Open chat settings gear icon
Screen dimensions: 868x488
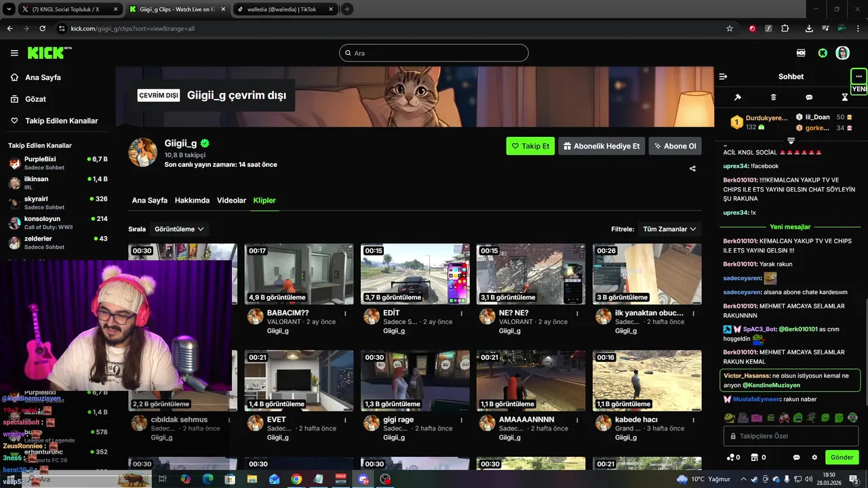pyautogui.click(x=814, y=457)
